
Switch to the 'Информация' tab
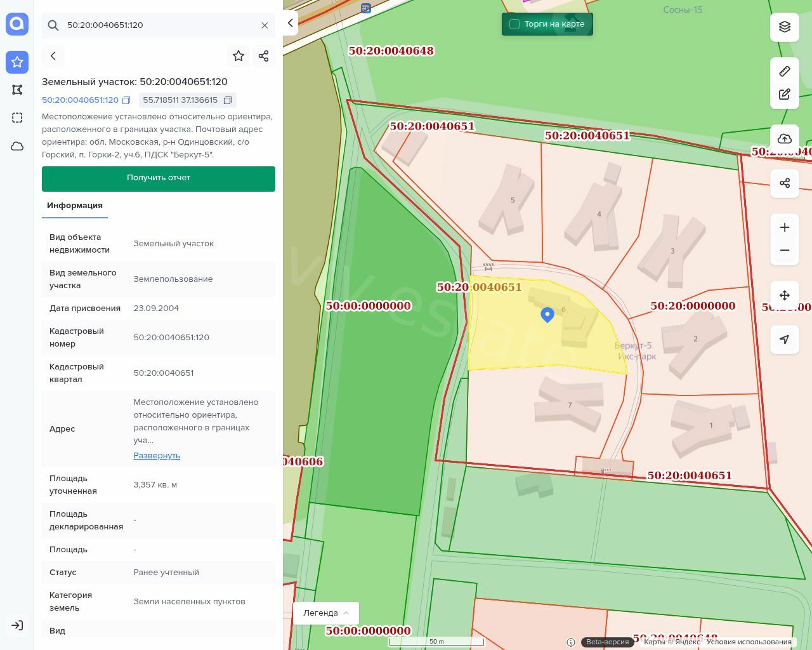point(75,206)
